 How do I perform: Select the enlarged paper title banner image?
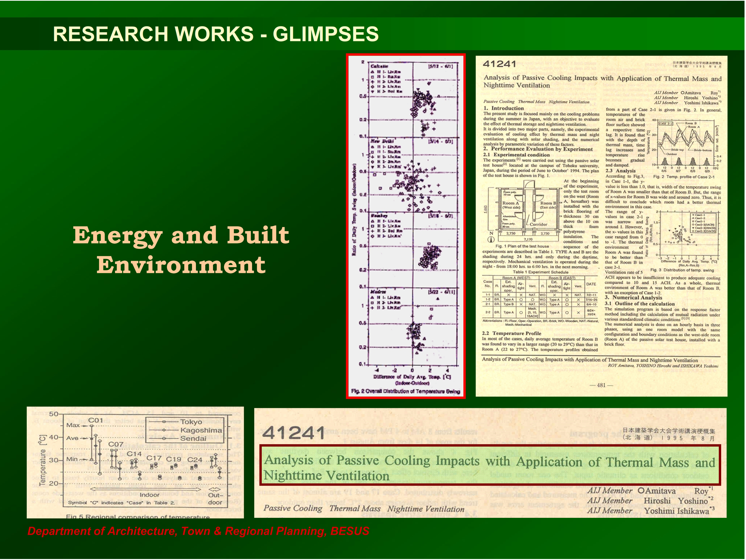pyautogui.click(x=490, y=463)
